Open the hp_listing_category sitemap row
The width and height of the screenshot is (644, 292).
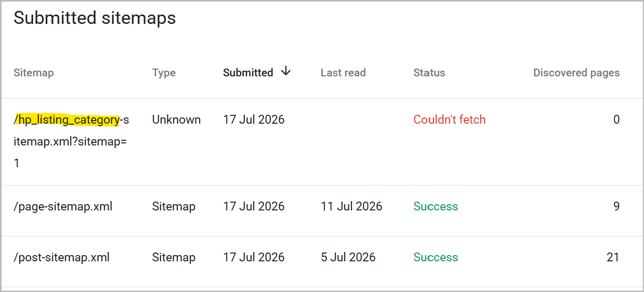coord(322,142)
